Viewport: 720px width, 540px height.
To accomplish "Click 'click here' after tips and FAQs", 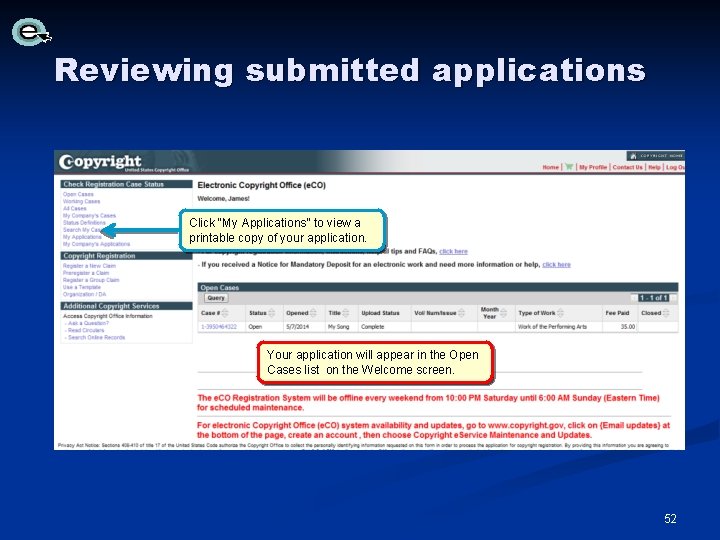I will point(453,251).
